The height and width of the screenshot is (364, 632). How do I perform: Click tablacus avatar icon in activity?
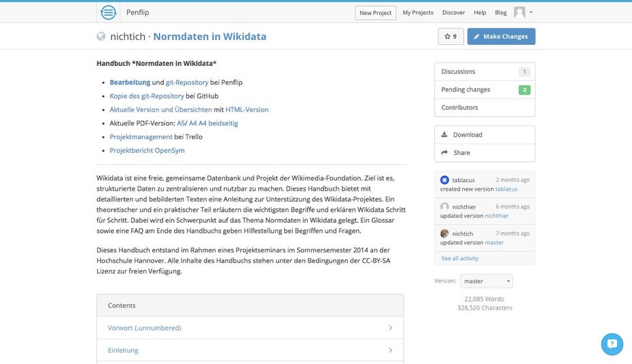444,180
